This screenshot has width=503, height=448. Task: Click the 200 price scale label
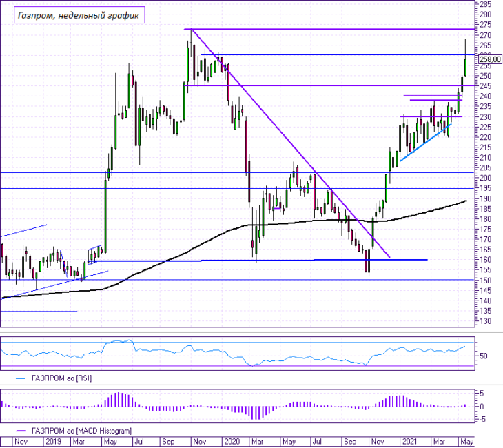coord(485,178)
